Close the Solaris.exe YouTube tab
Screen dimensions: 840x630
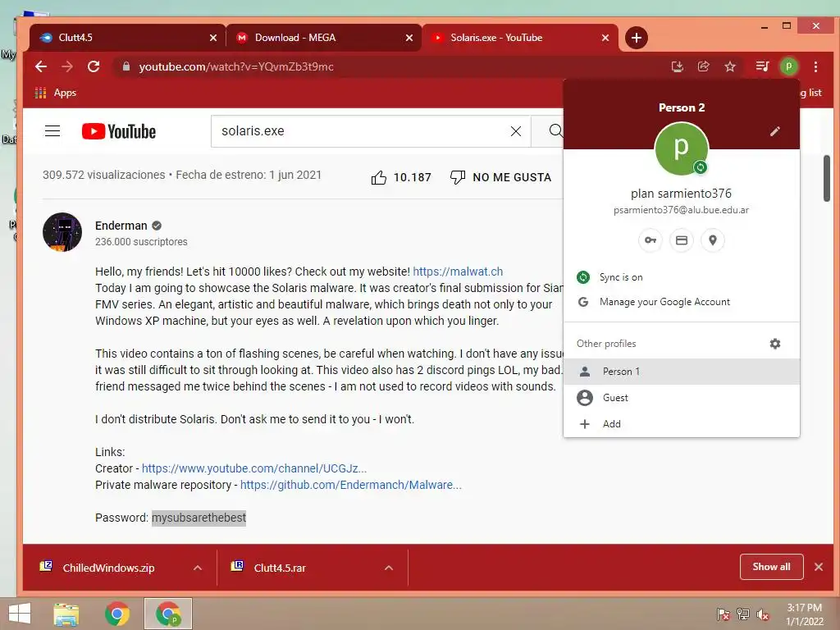coord(605,38)
